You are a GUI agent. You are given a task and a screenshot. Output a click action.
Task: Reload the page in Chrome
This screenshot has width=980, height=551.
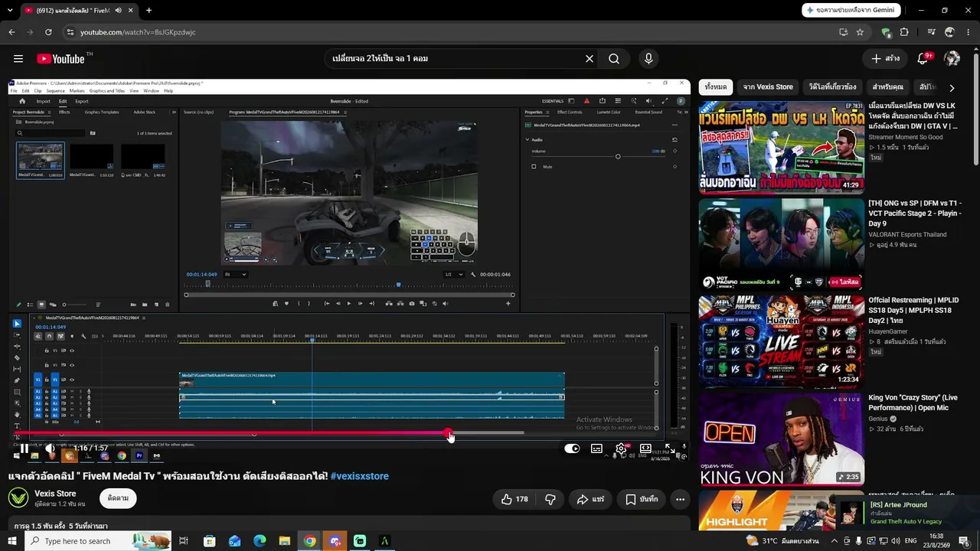click(48, 32)
